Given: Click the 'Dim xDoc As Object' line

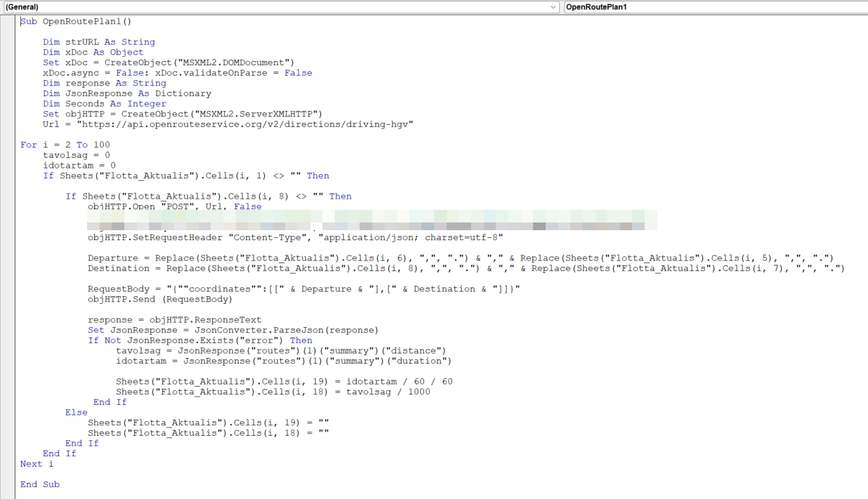Looking at the screenshot, I should coord(93,52).
